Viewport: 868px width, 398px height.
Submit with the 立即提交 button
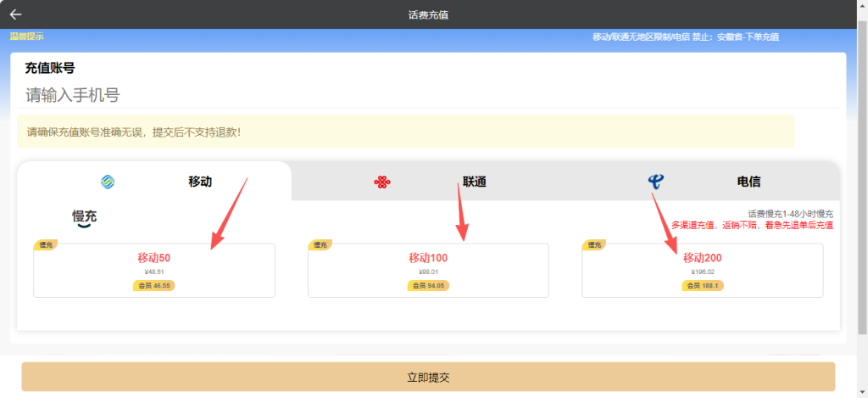[428, 377]
